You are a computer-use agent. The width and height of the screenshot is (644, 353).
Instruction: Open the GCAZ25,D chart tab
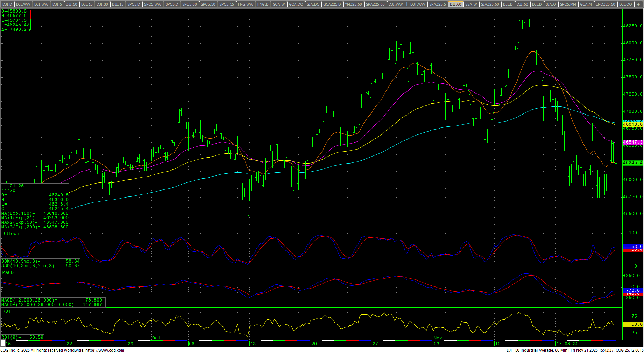tap(332, 4)
